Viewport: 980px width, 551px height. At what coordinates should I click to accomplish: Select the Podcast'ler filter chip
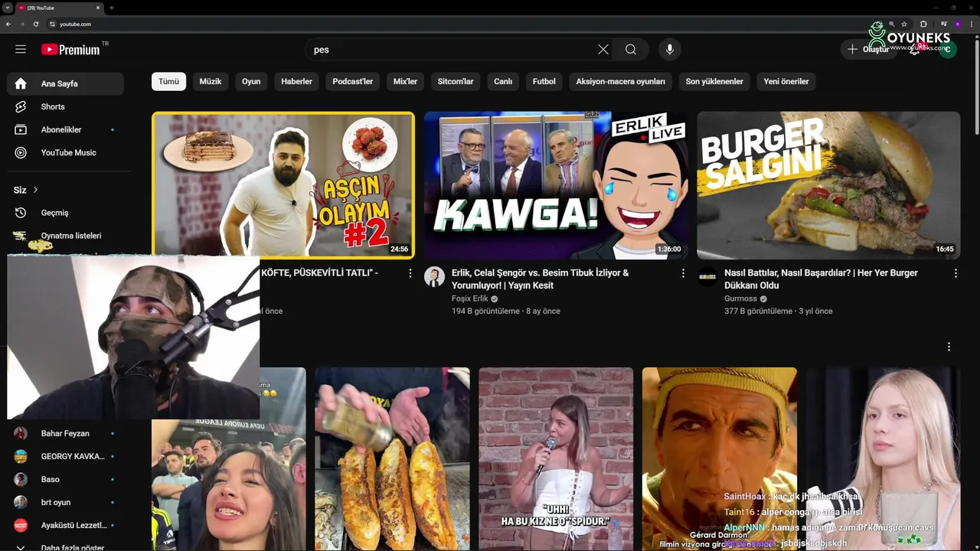pos(353,81)
